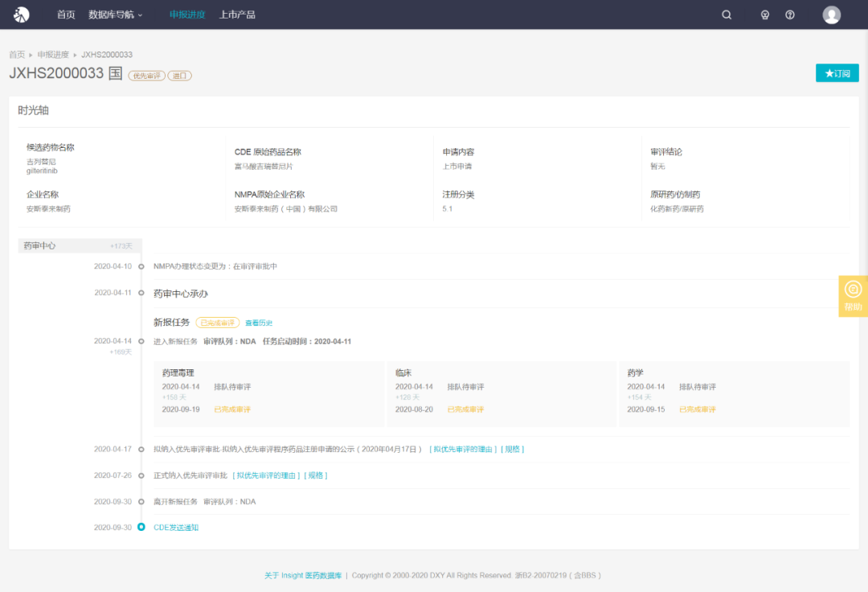Open 规格 link in the 2020-04-17 row
The image size is (868, 592).
coord(513,449)
